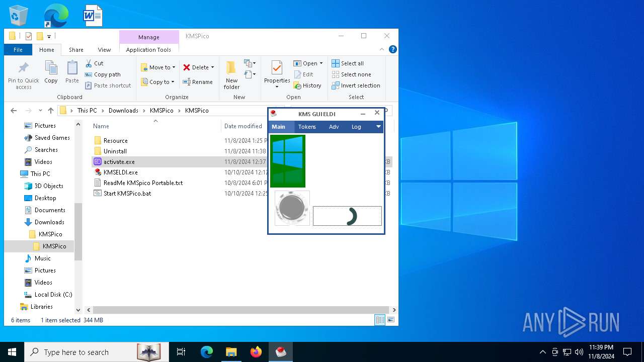Click This PC in the address bar
This screenshot has height=362, width=644.
click(87, 111)
